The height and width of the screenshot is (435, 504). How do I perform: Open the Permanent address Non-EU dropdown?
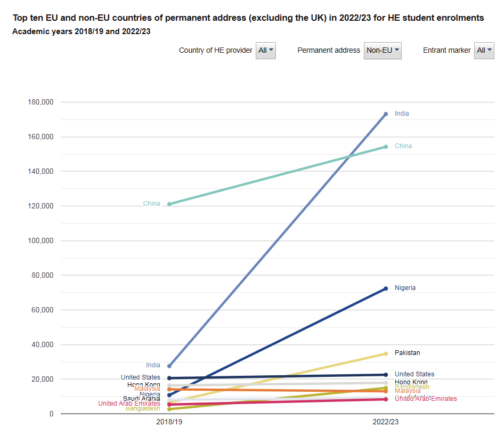point(383,51)
